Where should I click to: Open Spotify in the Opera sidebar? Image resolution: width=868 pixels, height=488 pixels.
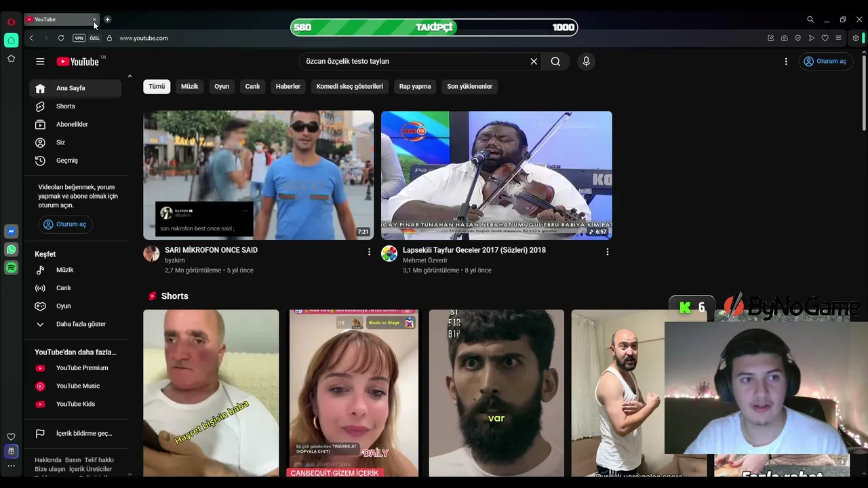point(11,268)
